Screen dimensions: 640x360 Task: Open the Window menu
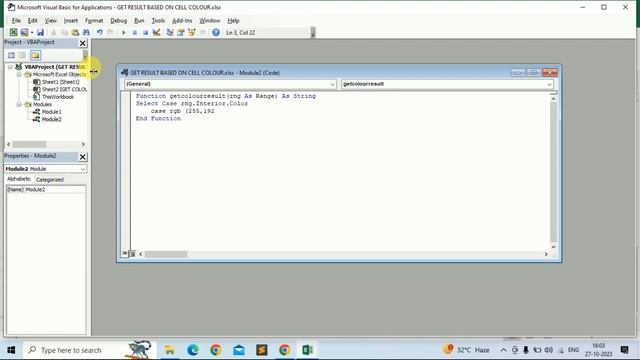point(209,20)
